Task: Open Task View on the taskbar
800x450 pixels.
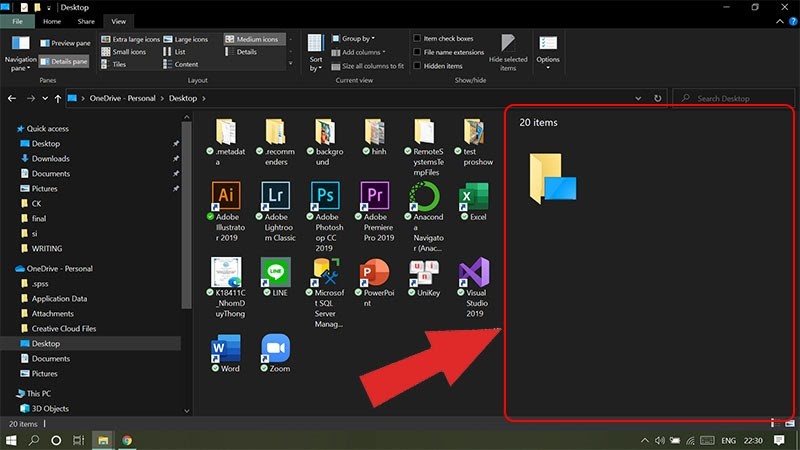Action: (79, 440)
